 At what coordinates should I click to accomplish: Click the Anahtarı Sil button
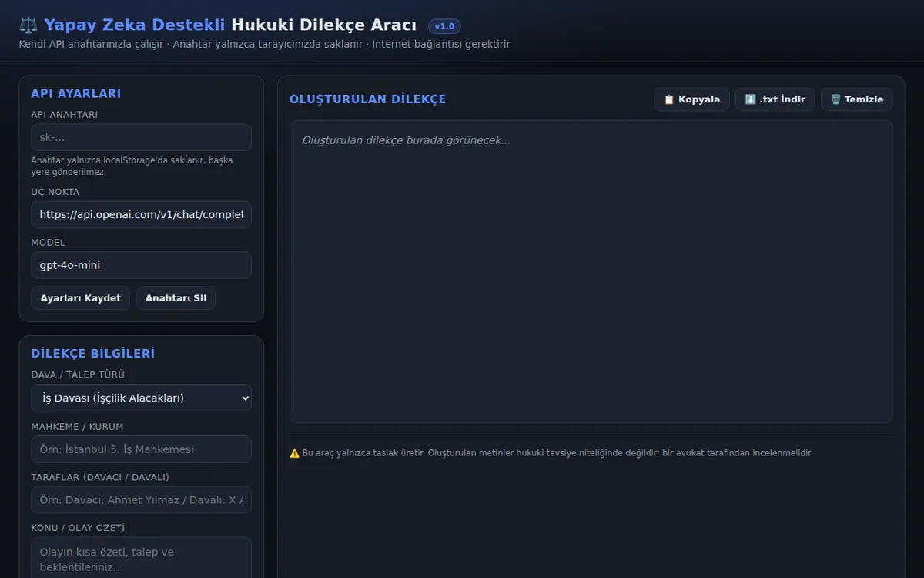pyautogui.click(x=176, y=298)
